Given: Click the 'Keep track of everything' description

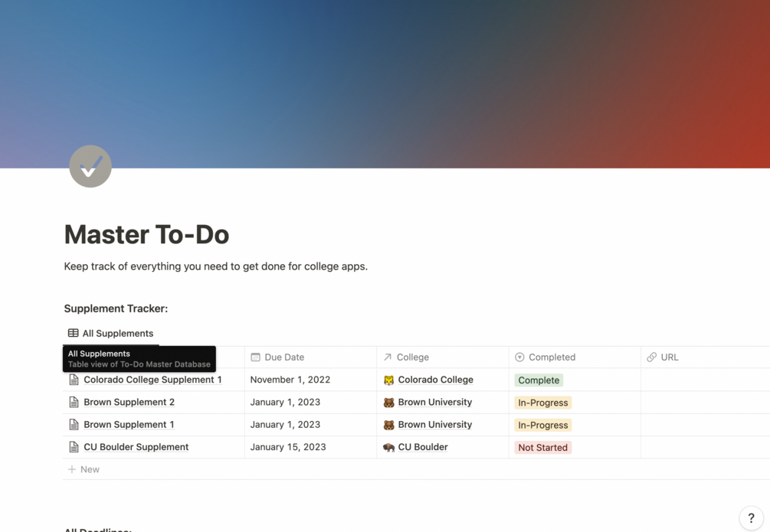Looking at the screenshot, I should click(x=215, y=266).
